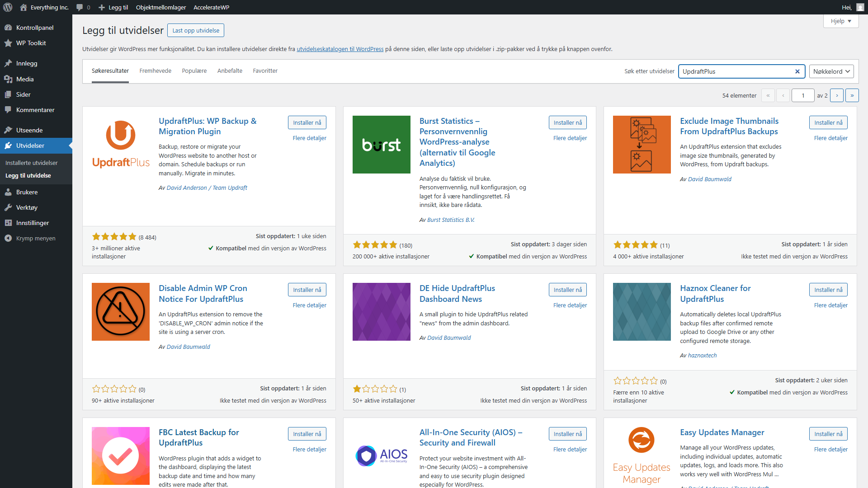Switch to the Søkeresultater tab

110,71
